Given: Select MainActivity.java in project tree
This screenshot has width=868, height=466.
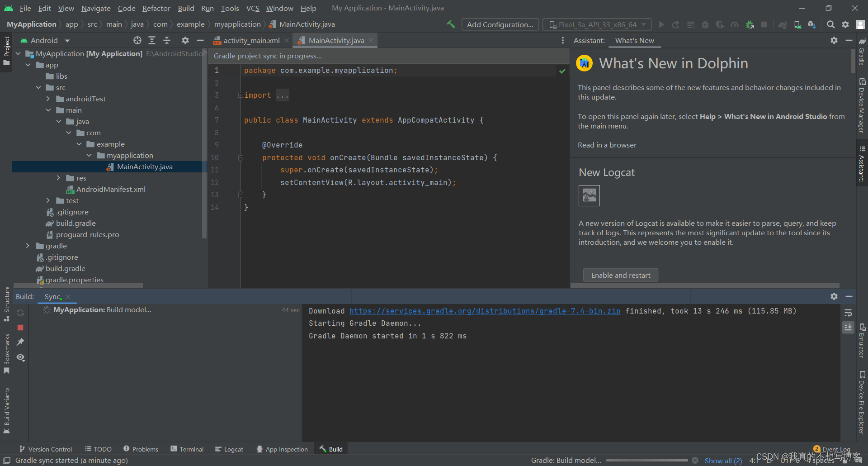Looking at the screenshot, I should click(x=109, y=166).
